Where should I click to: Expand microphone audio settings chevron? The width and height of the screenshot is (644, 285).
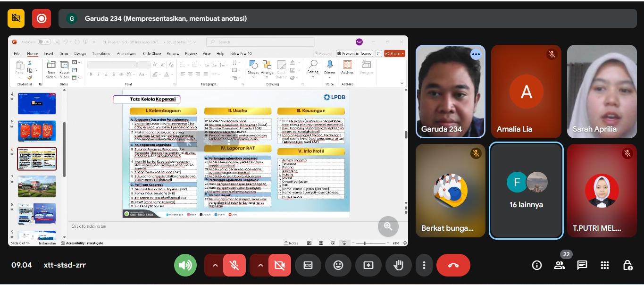tap(215, 265)
